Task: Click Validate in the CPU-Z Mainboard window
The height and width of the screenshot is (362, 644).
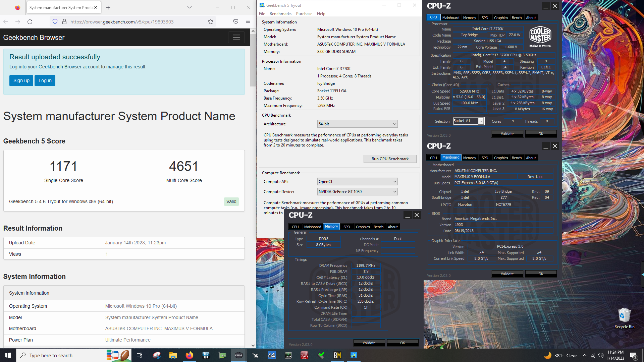Action: click(507, 274)
